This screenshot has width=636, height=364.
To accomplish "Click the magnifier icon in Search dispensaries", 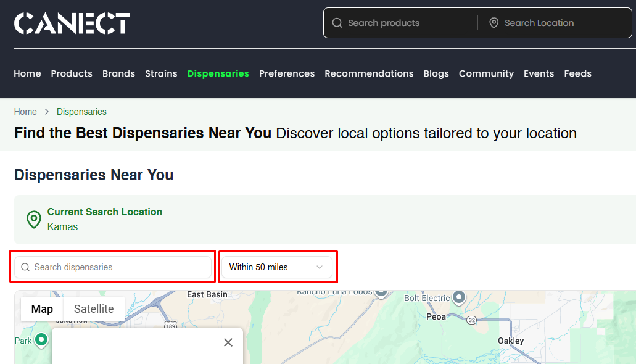I will click(25, 267).
